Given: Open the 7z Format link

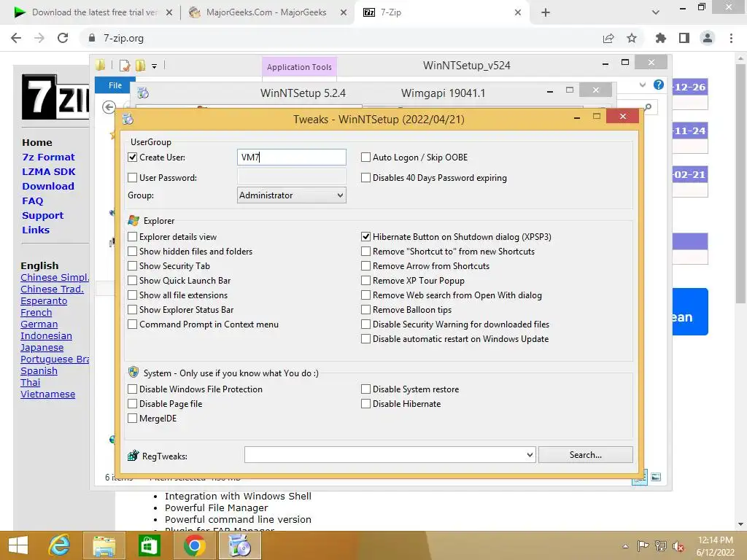Looking at the screenshot, I should (48, 157).
